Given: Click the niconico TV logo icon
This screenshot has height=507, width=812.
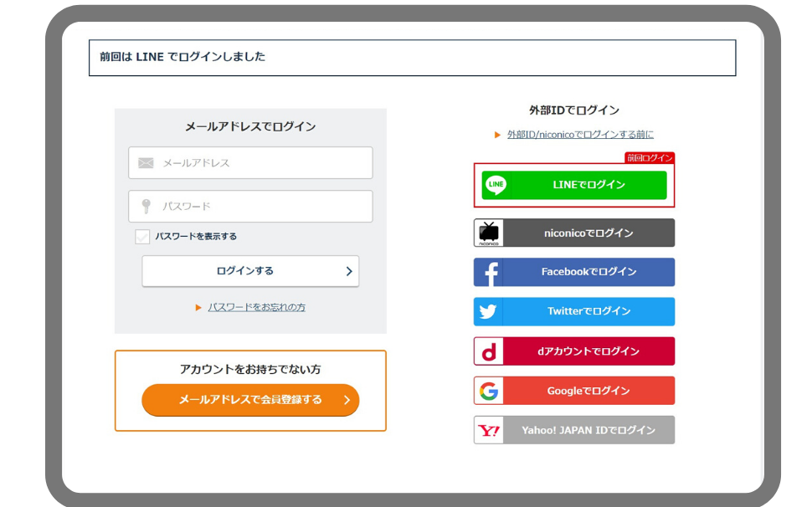Looking at the screenshot, I should coord(488,233).
